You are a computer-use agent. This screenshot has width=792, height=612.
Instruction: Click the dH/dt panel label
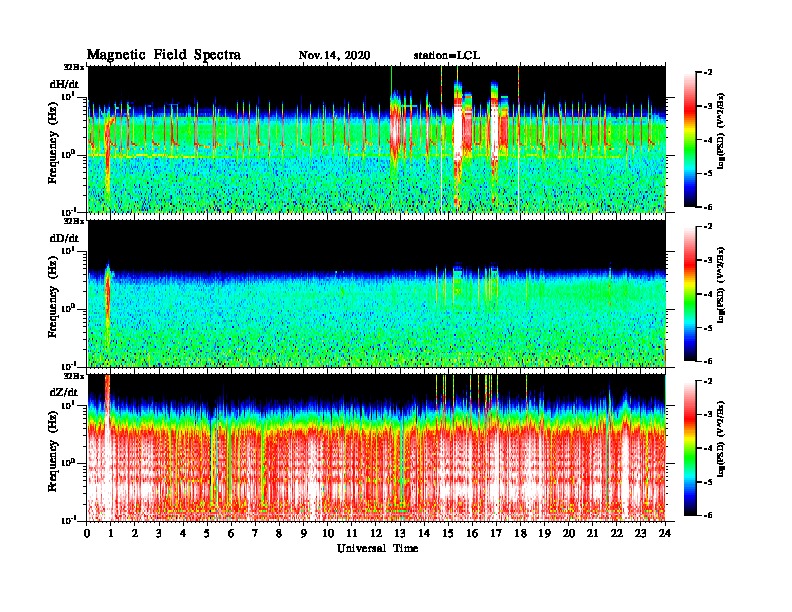point(64,84)
